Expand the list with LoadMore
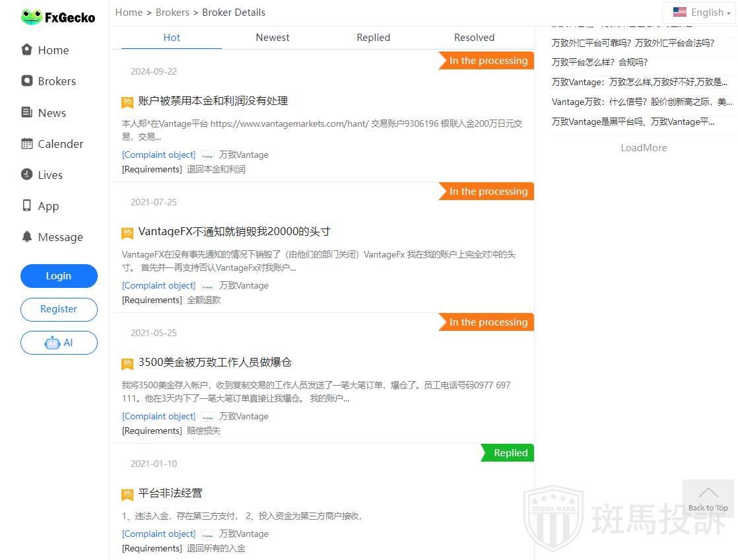The image size is (738, 560). click(x=644, y=148)
